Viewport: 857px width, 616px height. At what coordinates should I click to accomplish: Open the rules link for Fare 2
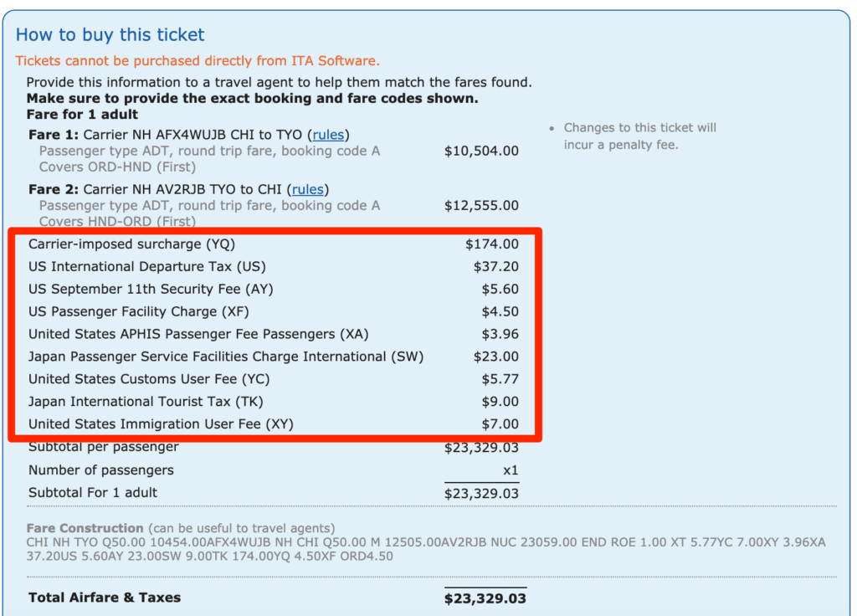tap(306, 188)
